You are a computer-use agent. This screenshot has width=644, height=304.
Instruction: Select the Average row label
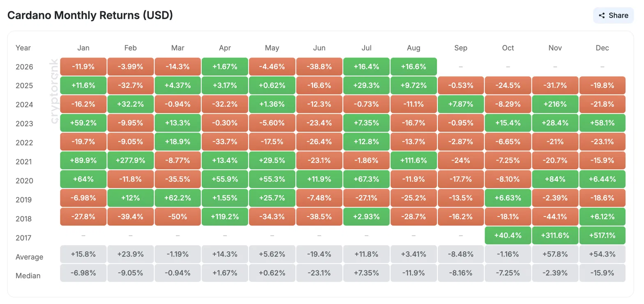point(29,257)
